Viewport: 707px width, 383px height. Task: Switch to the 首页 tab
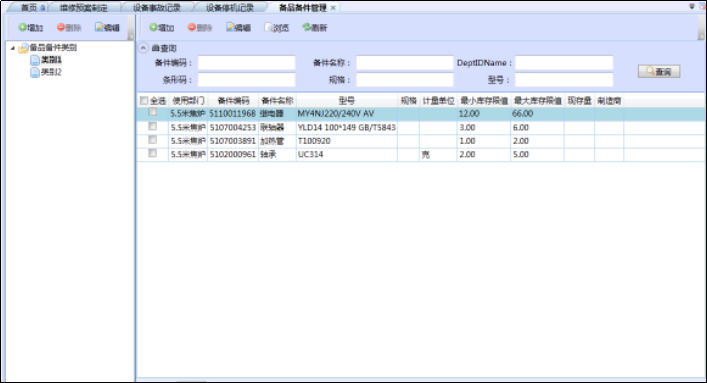(29, 8)
